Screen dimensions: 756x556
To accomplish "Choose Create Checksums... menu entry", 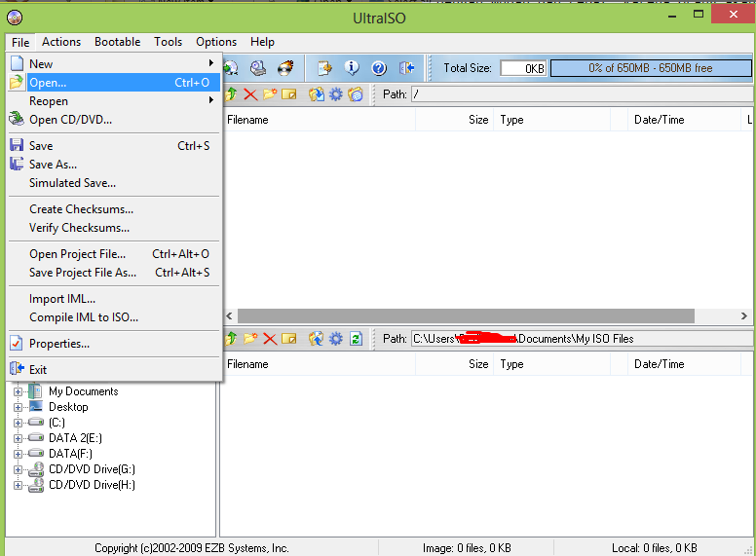I will click(115, 209).
